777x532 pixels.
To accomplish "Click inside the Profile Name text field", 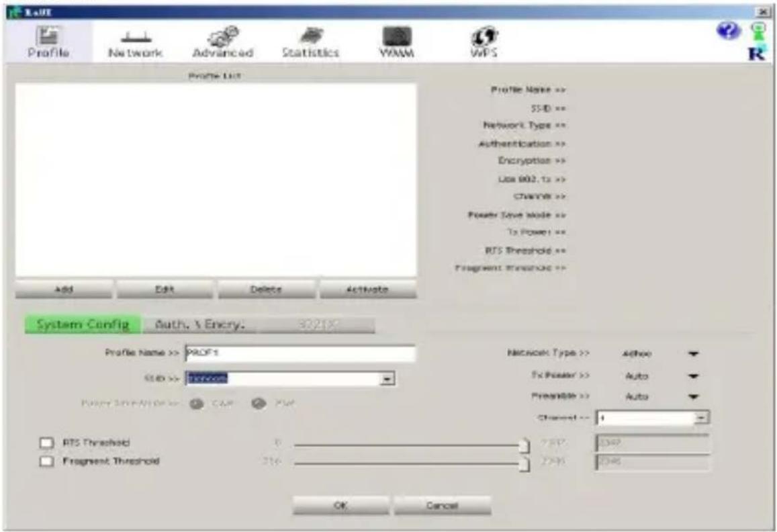I will (300, 353).
